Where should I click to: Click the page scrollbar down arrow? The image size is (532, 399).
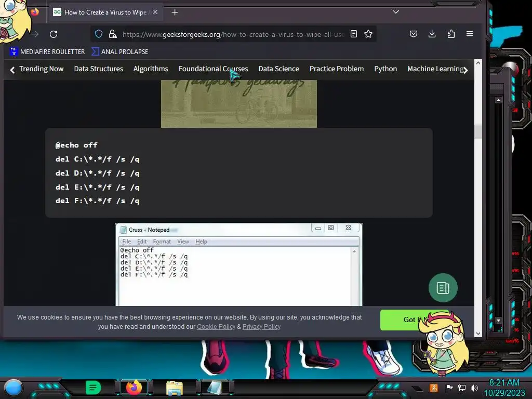point(478,334)
